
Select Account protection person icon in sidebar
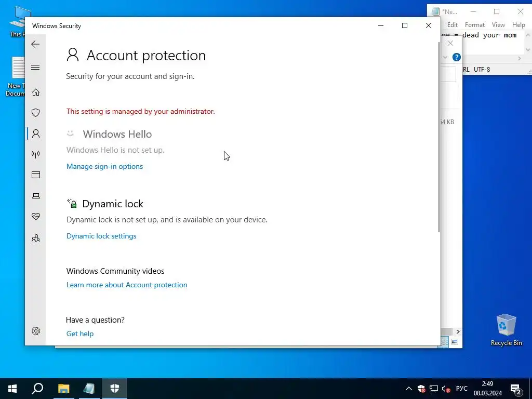(x=36, y=134)
